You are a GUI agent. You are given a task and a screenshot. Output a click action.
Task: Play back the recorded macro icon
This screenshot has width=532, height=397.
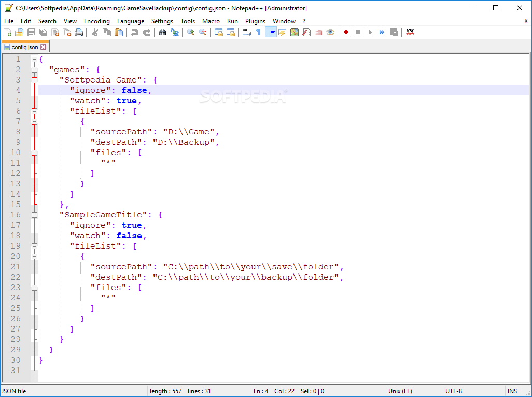pos(370,32)
